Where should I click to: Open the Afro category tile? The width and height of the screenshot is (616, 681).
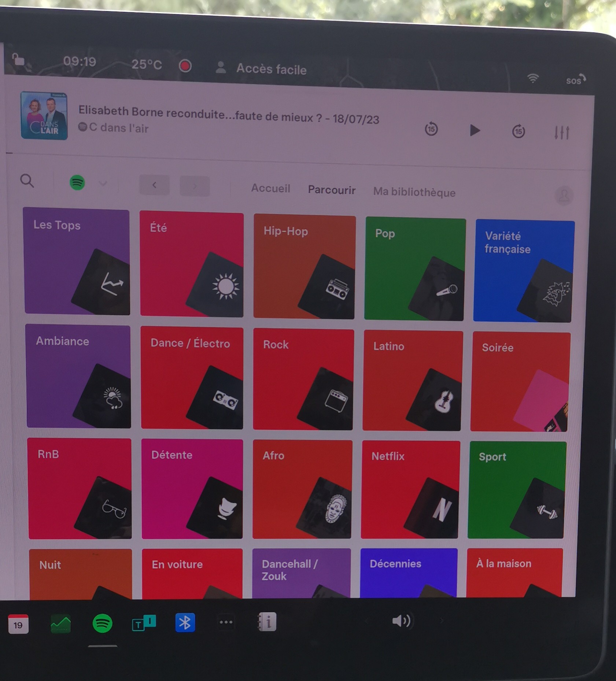302,489
